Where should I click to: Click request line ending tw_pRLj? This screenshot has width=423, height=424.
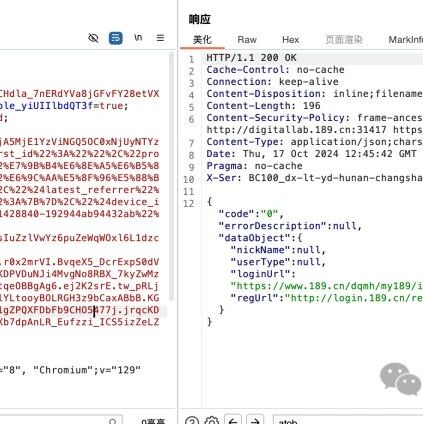pyautogui.click(x=79, y=286)
